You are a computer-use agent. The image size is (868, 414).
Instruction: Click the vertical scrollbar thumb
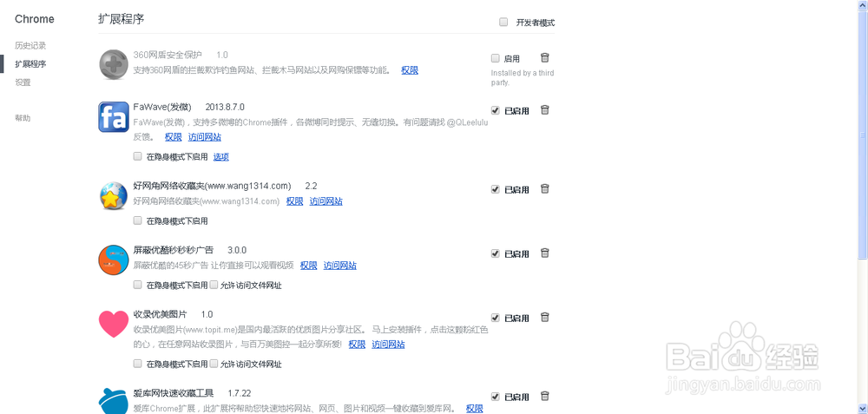863,134
